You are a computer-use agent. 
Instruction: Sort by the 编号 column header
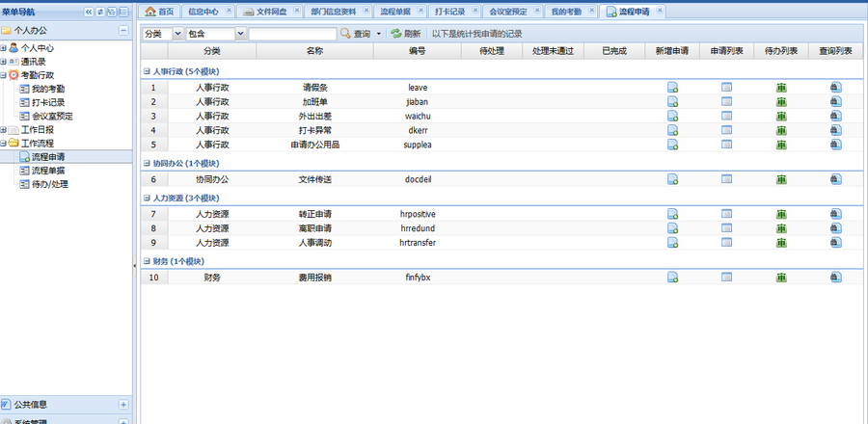coord(418,51)
